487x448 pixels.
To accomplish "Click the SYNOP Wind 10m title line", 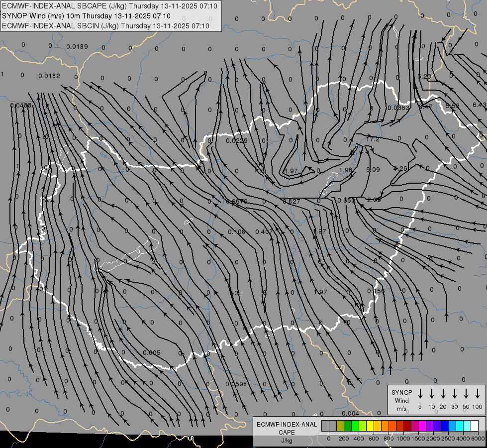I will (x=86, y=16).
